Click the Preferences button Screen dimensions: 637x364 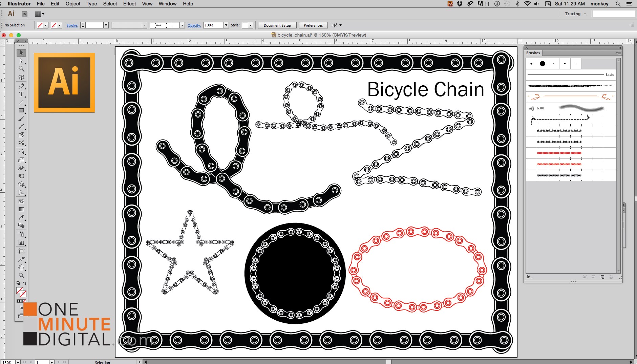click(x=313, y=25)
